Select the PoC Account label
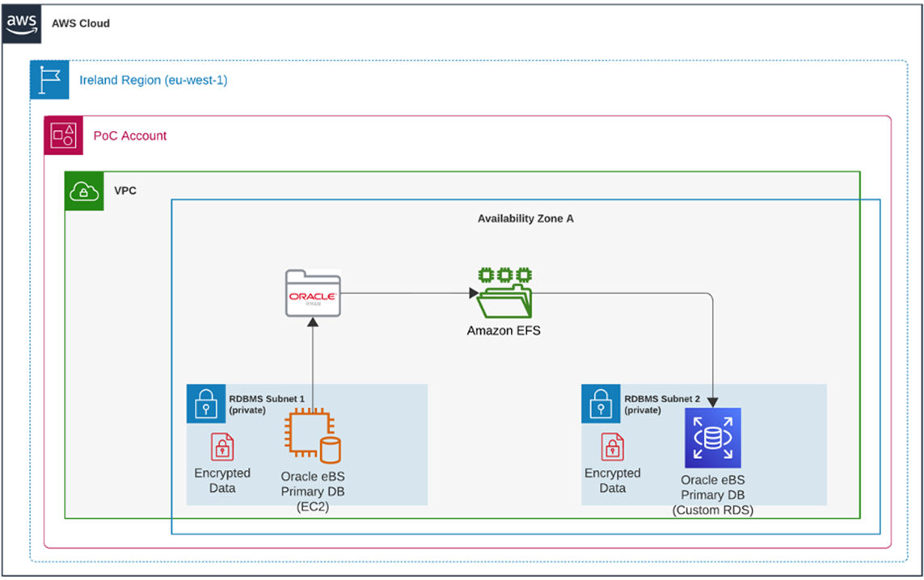 [130, 136]
